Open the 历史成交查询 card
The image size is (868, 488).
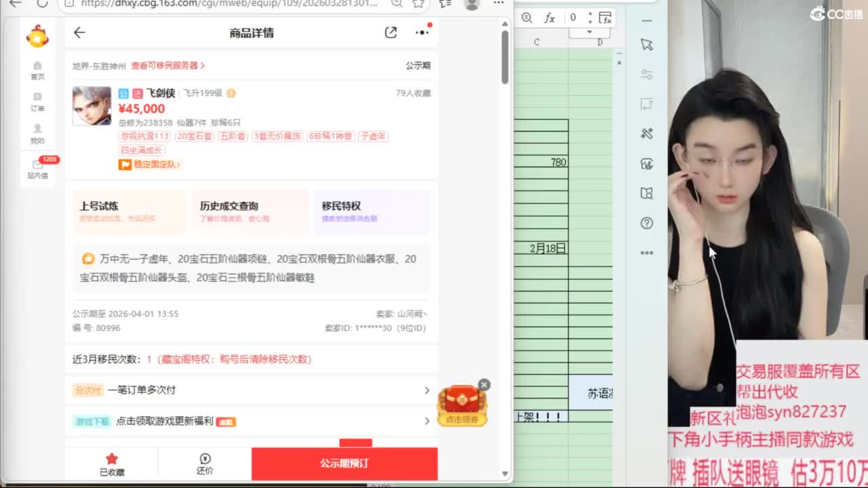point(250,211)
